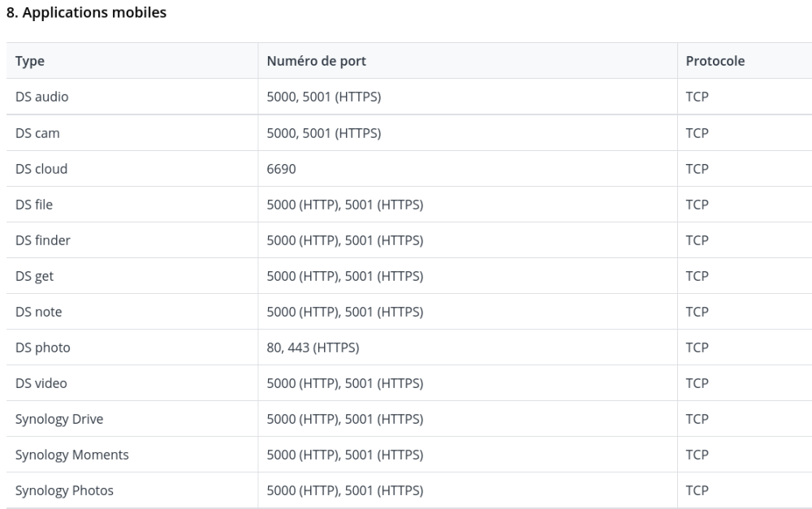Screen dimensions: 812x509
Task: Click the TCP protocol cell for DS cloud
Action: [x=698, y=169]
